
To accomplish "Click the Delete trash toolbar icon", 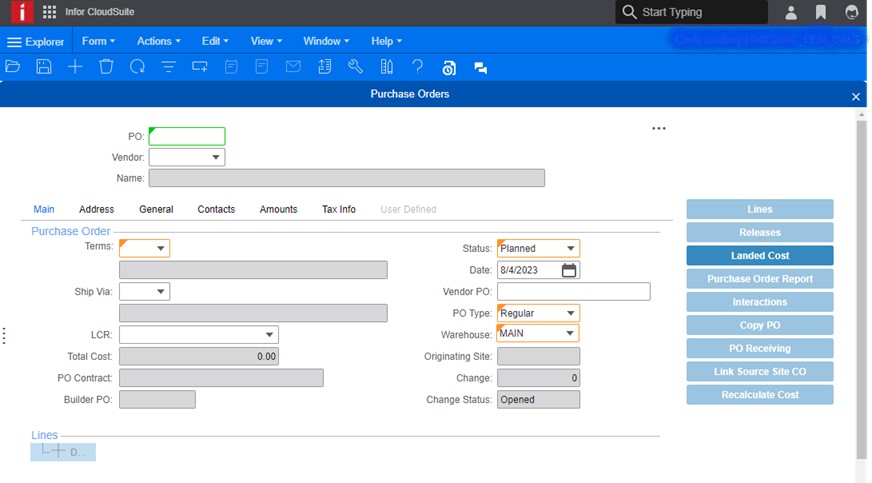I will pos(106,67).
